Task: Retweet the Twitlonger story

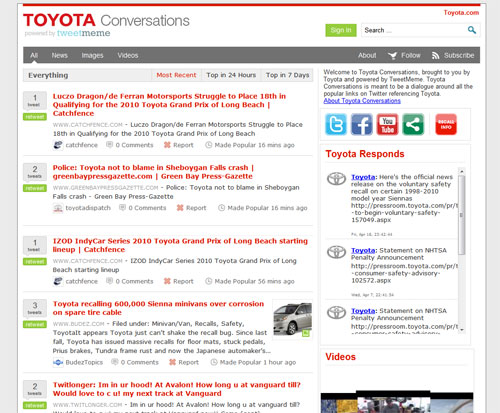Action: coord(35,405)
